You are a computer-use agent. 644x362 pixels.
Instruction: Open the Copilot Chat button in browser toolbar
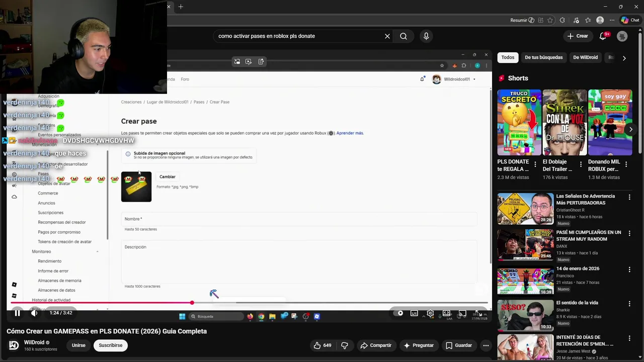(x=630, y=20)
